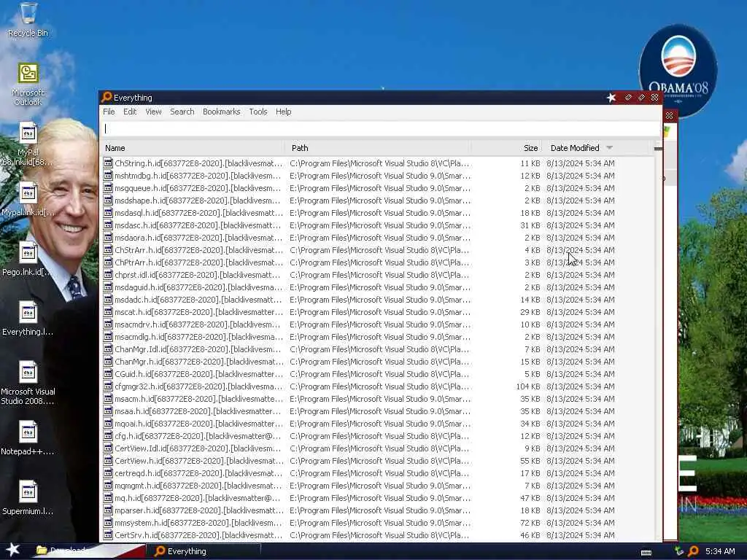
Task: Click the file icon of msdadc.h row
Action: pos(108,300)
